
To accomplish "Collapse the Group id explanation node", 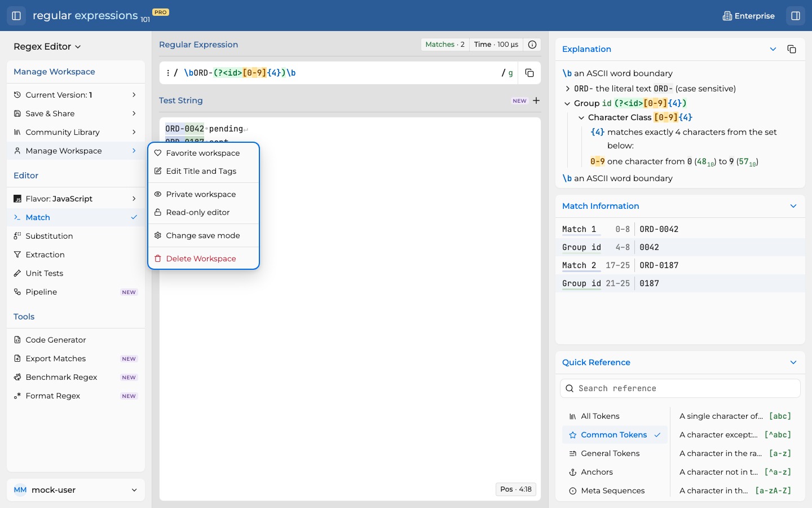I will pos(567,103).
